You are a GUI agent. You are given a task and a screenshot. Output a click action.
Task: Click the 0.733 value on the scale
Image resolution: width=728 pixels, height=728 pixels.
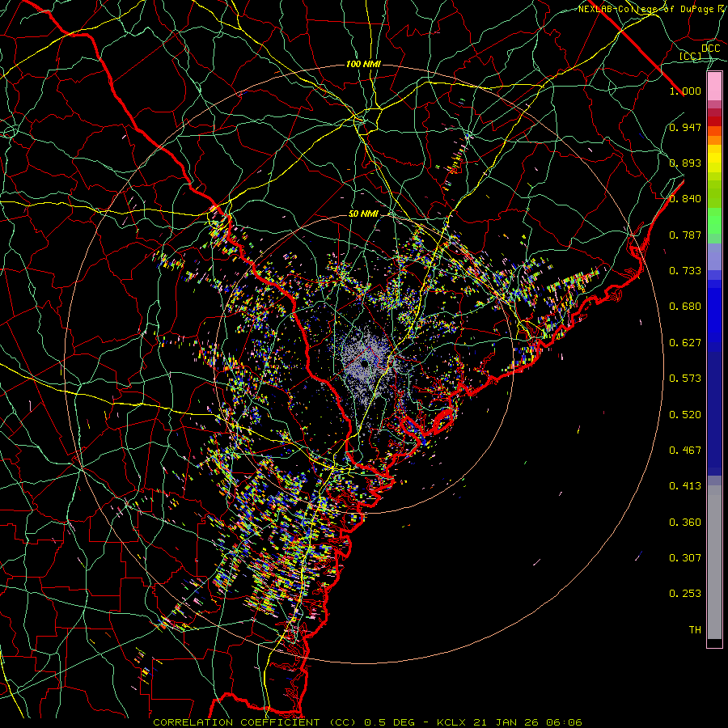[685, 271]
